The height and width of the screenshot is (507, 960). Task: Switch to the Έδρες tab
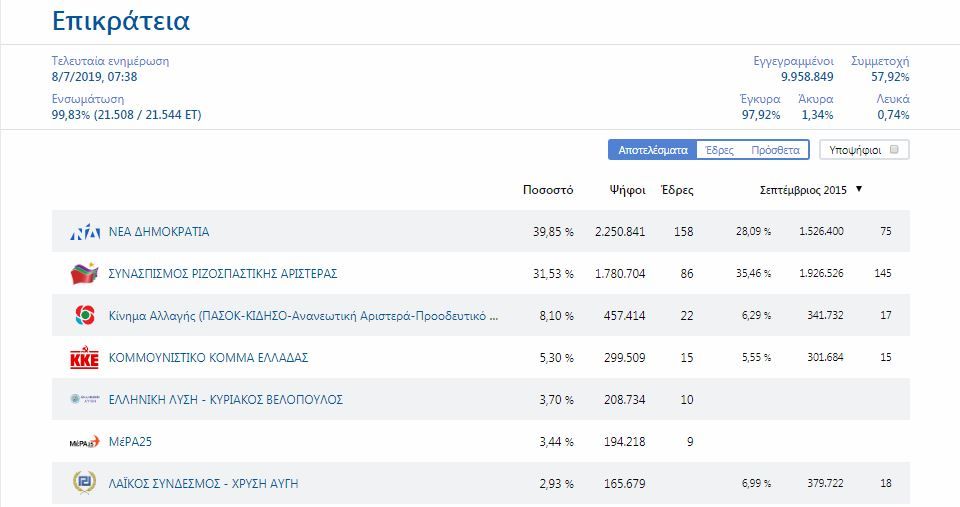719,150
